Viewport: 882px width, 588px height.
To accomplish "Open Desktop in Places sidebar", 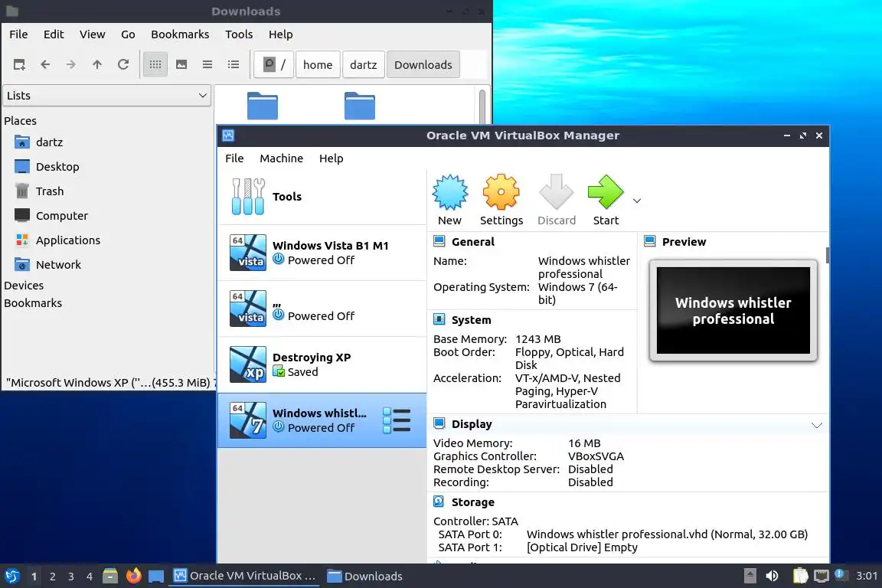I will click(x=57, y=167).
